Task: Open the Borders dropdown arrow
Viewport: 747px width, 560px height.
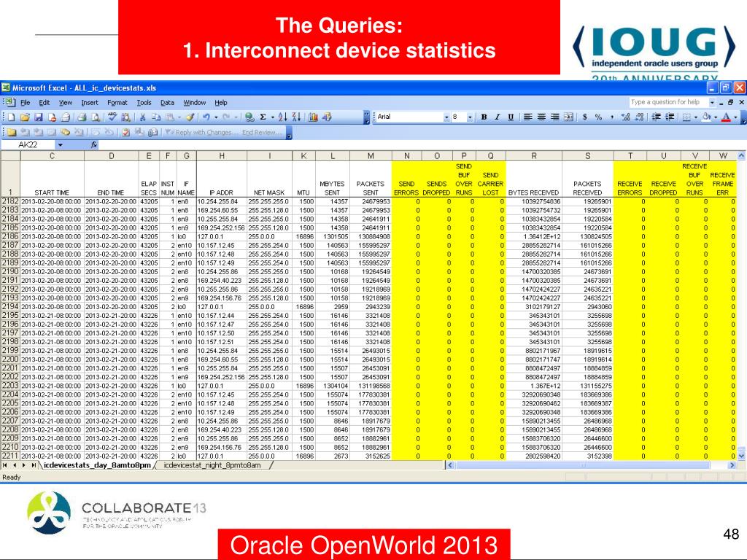Action: click(695, 117)
